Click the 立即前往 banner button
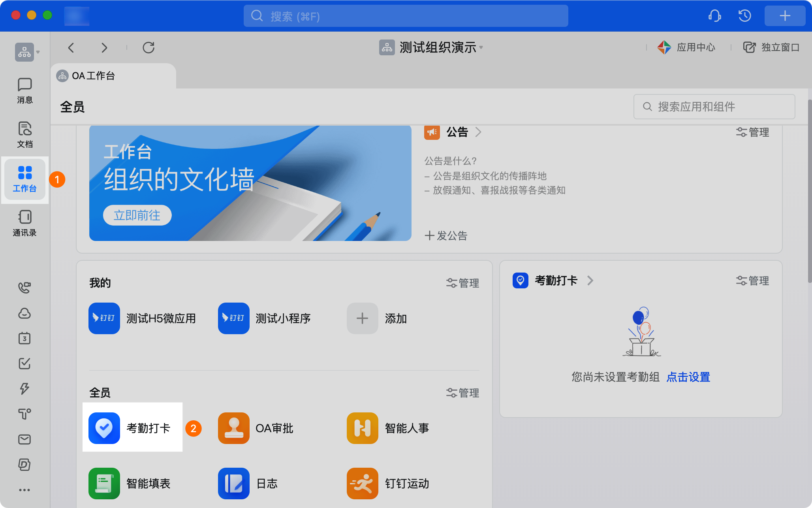 coord(137,215)
